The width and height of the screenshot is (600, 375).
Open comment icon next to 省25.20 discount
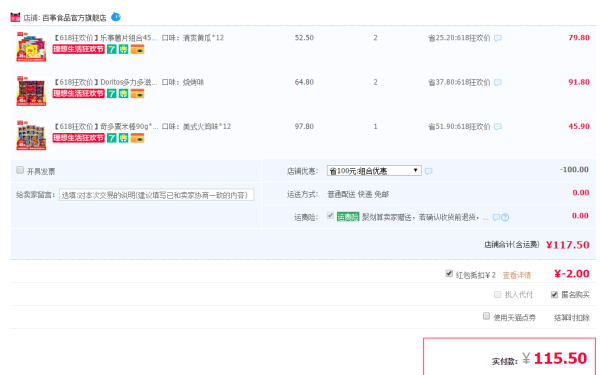(498, 38)
